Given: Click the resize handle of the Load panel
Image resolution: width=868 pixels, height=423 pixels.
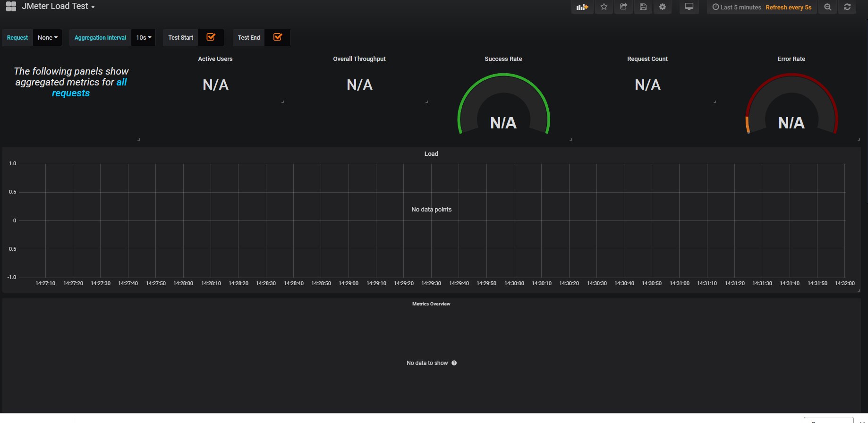Looking at the screenshot, I should coord(859,291).
